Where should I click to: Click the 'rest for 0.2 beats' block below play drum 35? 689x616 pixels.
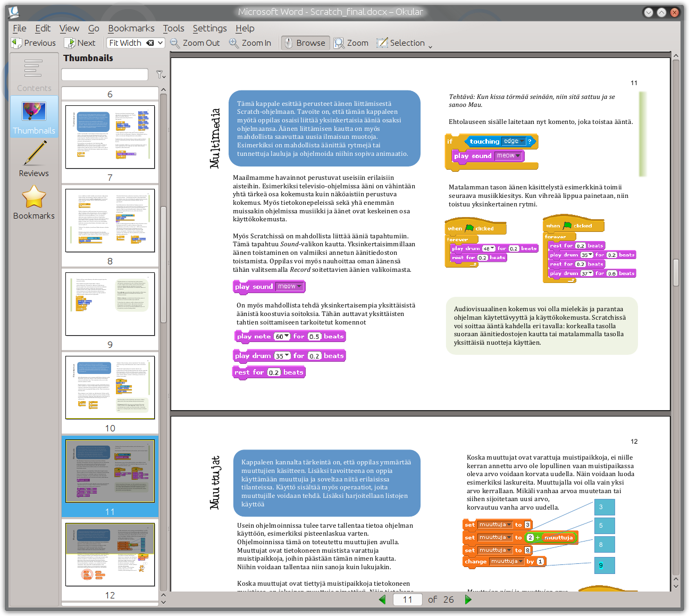pyautogui.click(x=269, y=372)
